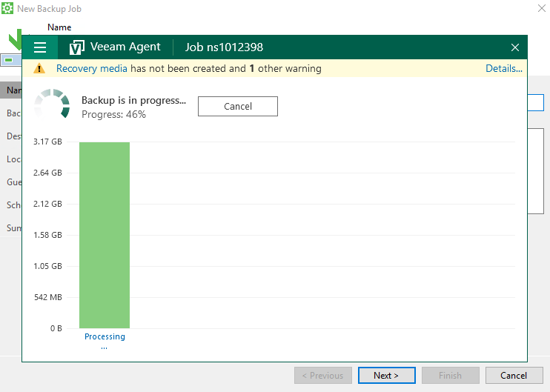Open warning Details link
550x392 pixels.
[x=504, y=68]
